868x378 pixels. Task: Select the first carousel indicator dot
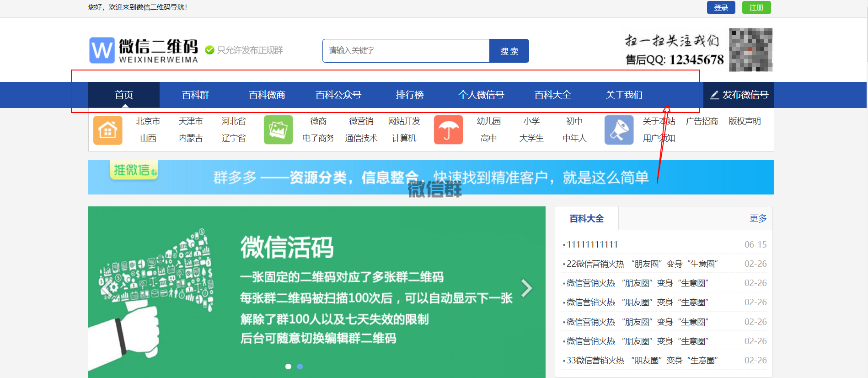coord(288,367)
